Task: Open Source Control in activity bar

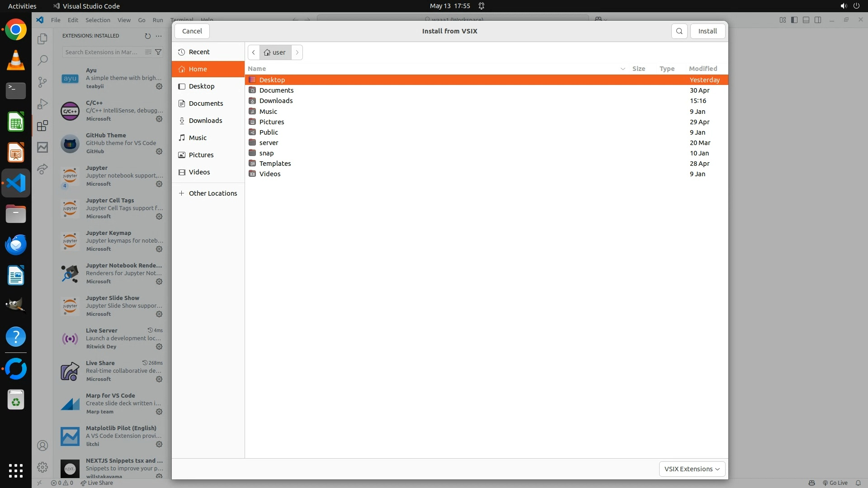Action: click(x=42, y=82)
